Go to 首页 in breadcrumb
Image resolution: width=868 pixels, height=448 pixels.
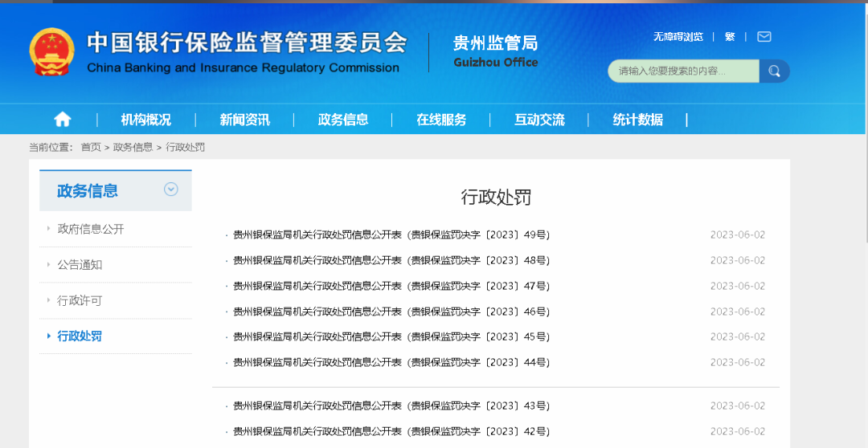(91, 147)
